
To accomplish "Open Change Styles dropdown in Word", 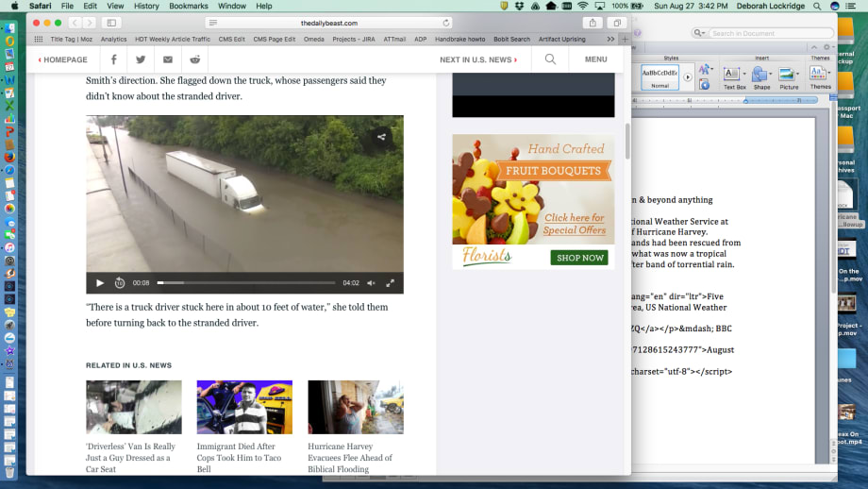I will pos(706,69).
